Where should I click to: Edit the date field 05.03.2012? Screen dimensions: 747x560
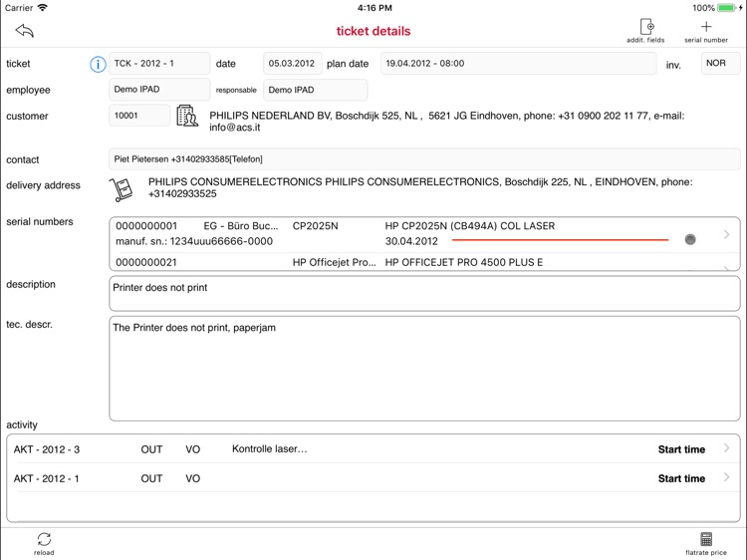293,64
